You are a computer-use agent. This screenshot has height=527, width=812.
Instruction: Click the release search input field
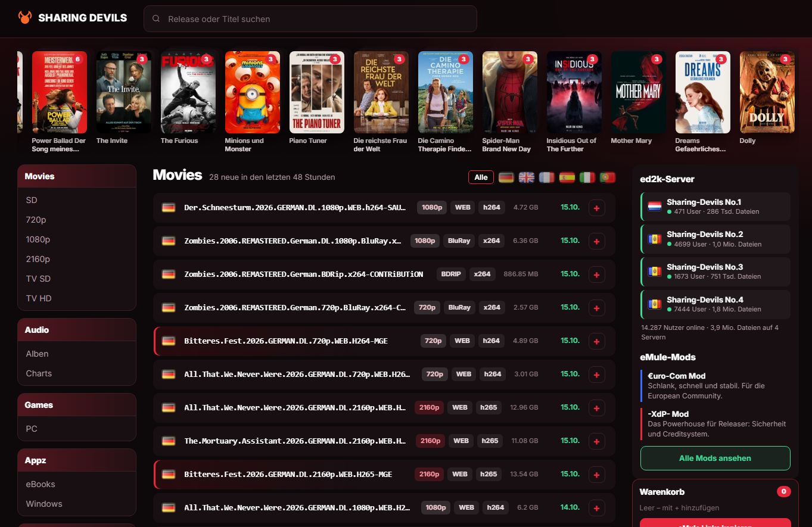tap(310, 19)
